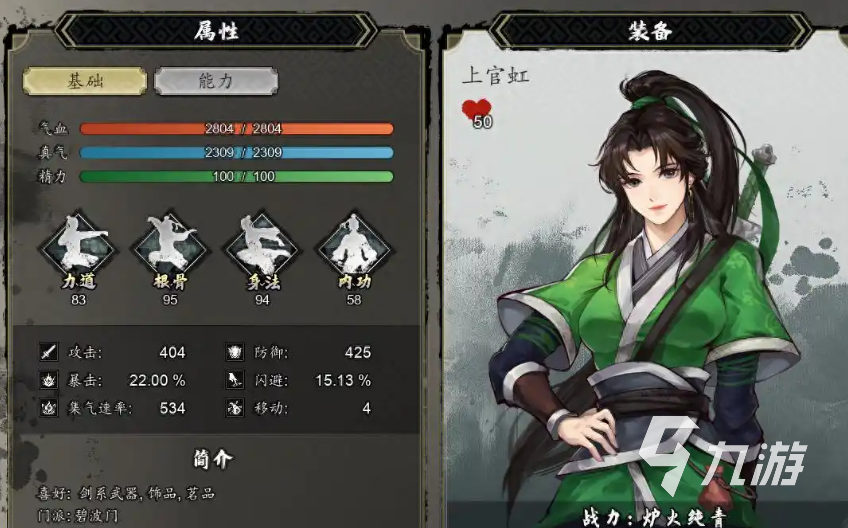Click the dodge icon beside 闪避
Image resolution: width=848 pixels, height=528 pixels.
[x=234, y=380]
